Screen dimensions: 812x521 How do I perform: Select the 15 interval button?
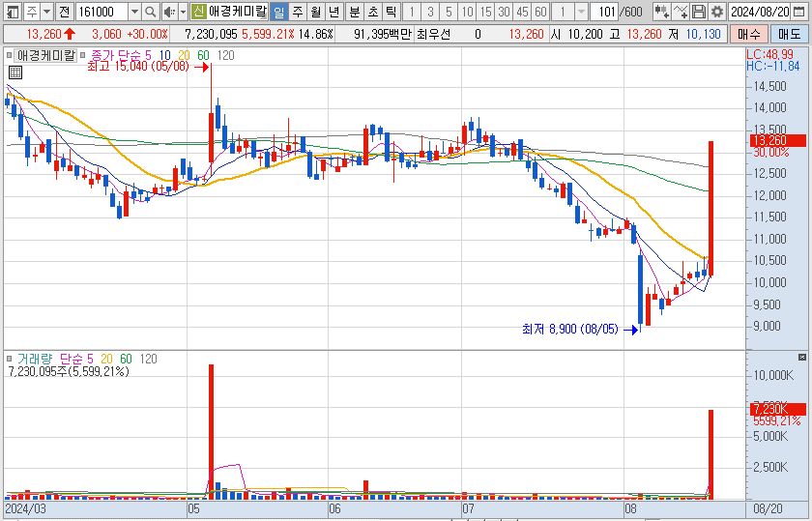[x=485, y=12]
